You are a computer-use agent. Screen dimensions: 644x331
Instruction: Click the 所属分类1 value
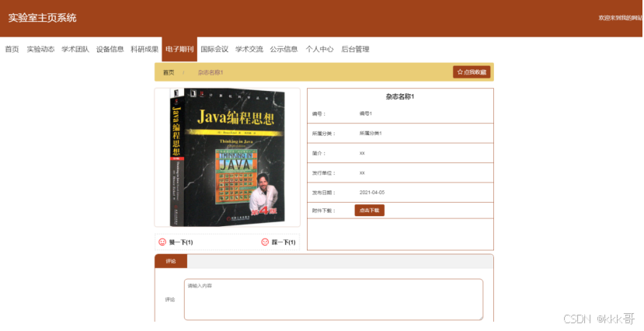pyautogui.click(x=371, y=133)
